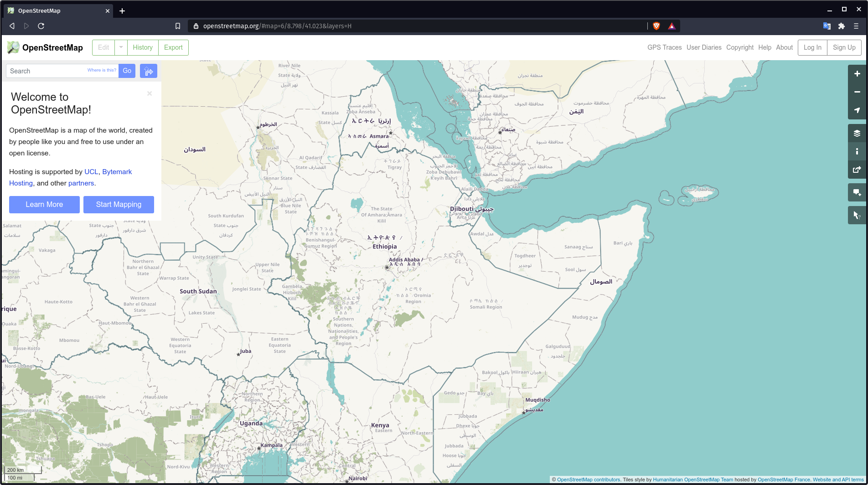Open the Map Key info panel

[857, 151]
